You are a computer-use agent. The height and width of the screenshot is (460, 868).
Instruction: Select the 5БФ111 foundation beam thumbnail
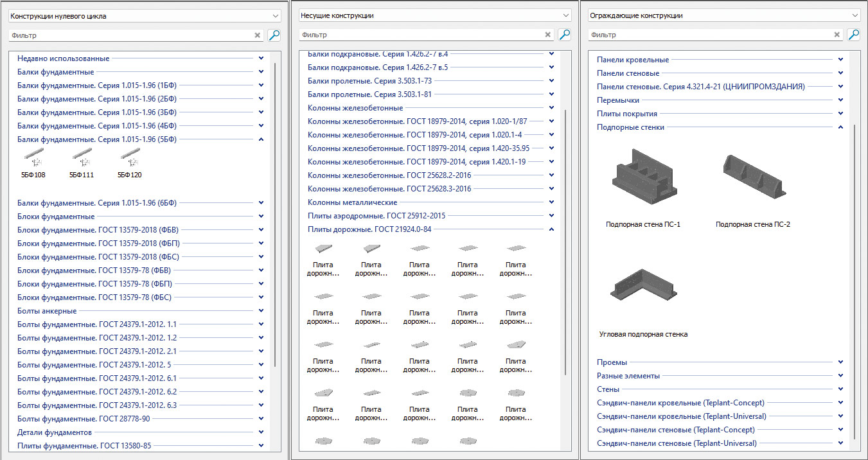[x=81, y=164]
